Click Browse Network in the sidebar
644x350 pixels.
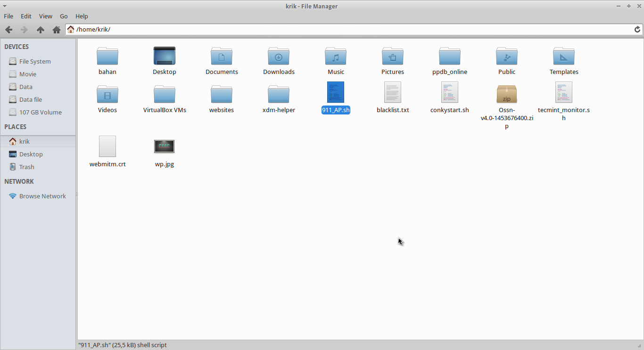click(x=42, y=196)
